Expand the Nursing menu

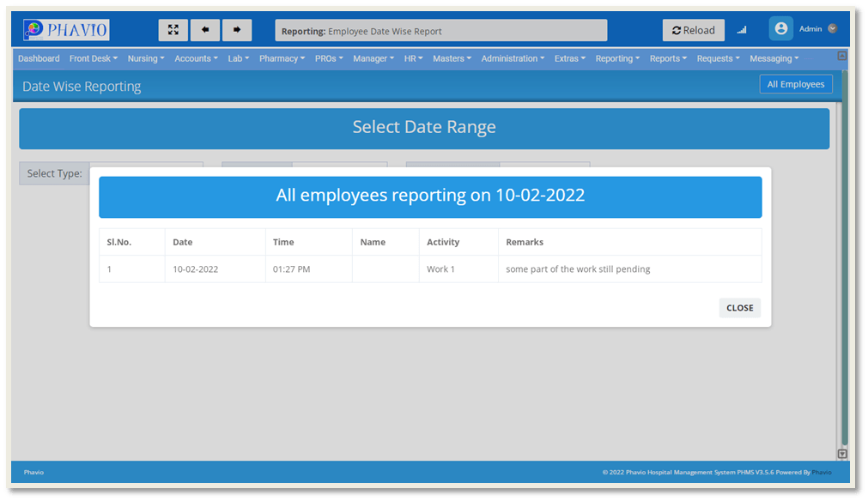pyautogui.click(x=146, y=58)
